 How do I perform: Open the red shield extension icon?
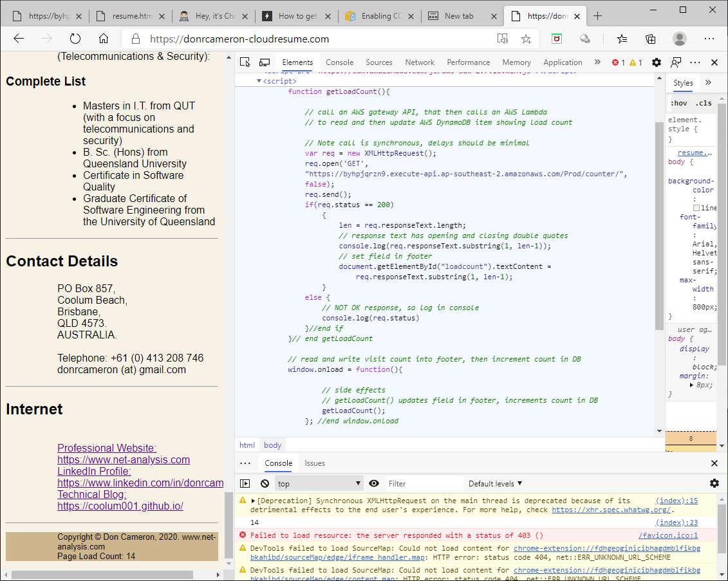557,39
